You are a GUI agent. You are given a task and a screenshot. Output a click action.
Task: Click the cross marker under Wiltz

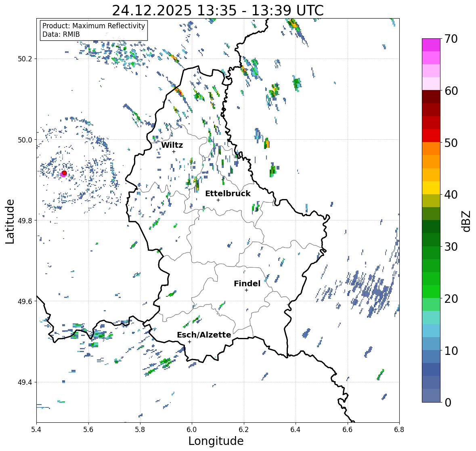[174, 151]
